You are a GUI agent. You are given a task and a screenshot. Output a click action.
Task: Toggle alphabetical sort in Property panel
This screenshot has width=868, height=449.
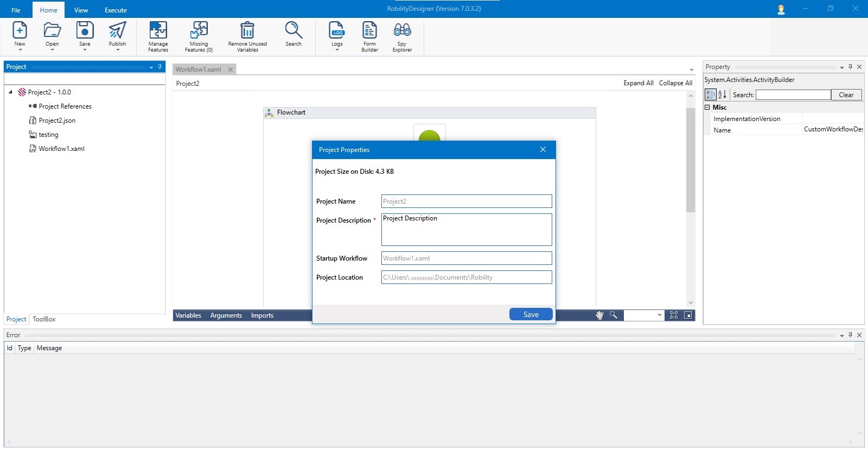[722, 94]
